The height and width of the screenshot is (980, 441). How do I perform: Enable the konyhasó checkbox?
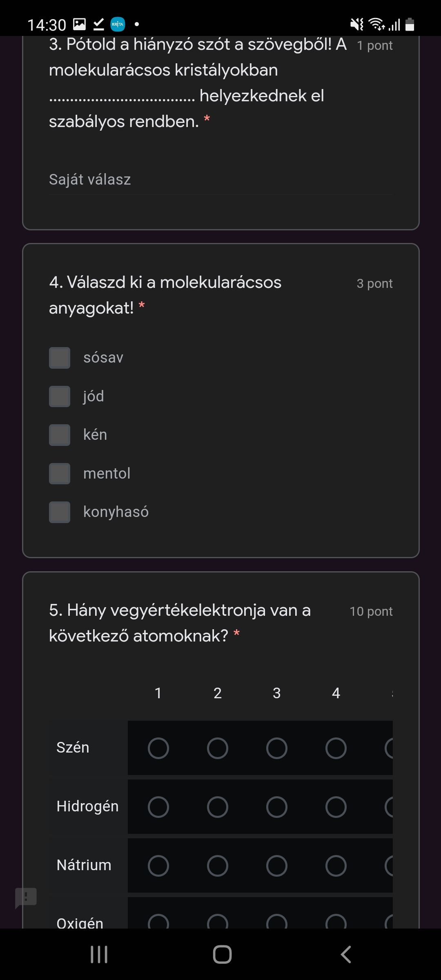point(60,512)
